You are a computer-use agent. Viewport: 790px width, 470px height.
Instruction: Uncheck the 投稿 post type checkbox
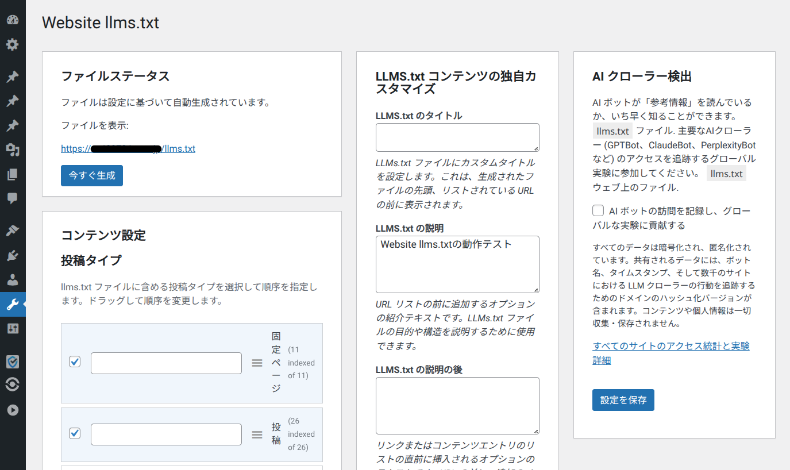pos(75,433)
